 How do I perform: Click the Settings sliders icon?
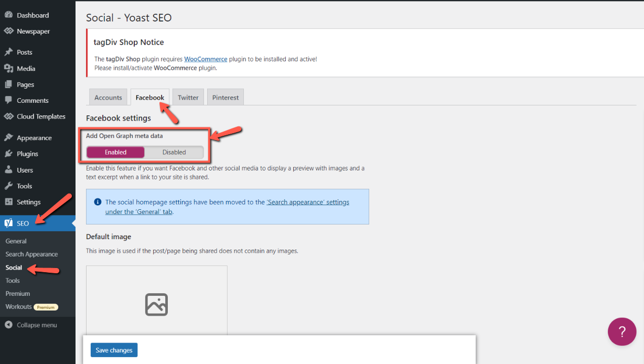(8, 202)
